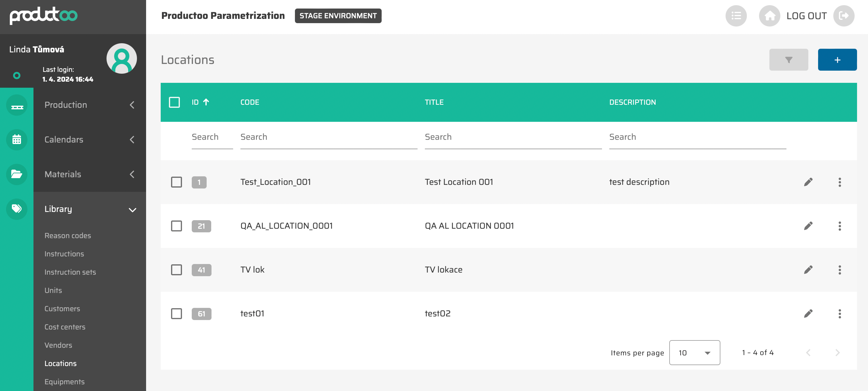The width and height of the screenshot is (868, 391).
Task: Select the checkbox for test01 row
Action: click(x=176, y=313)
